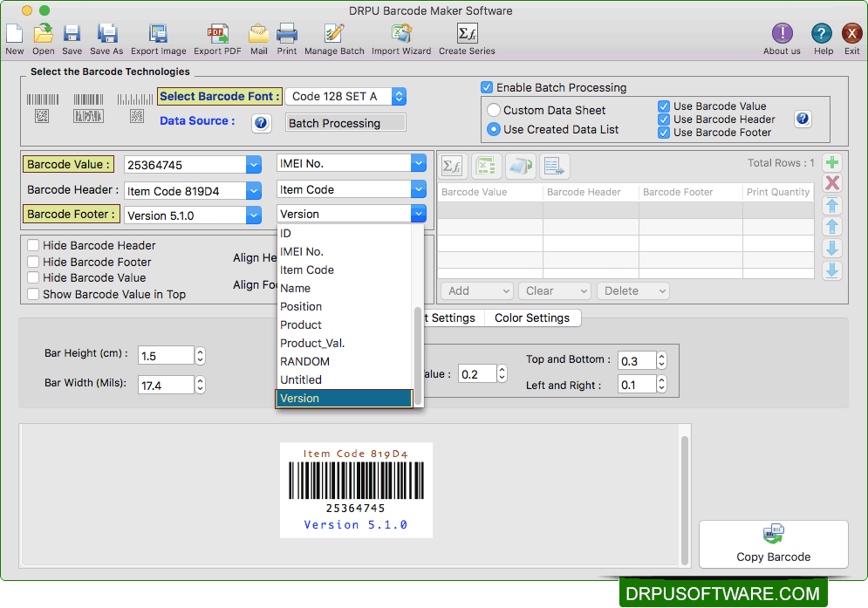Select Use Created Data List option
The width and height of the screenshot is (868, 608).
493,129
